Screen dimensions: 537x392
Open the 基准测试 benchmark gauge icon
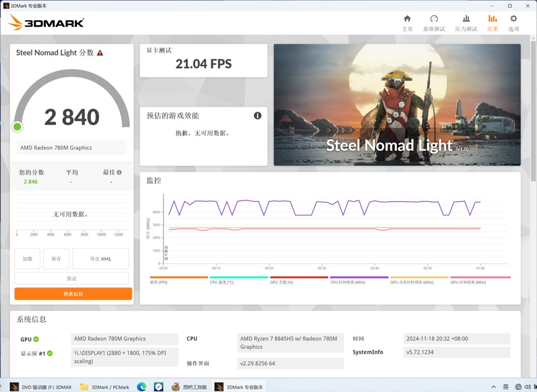tap(434, 19)
